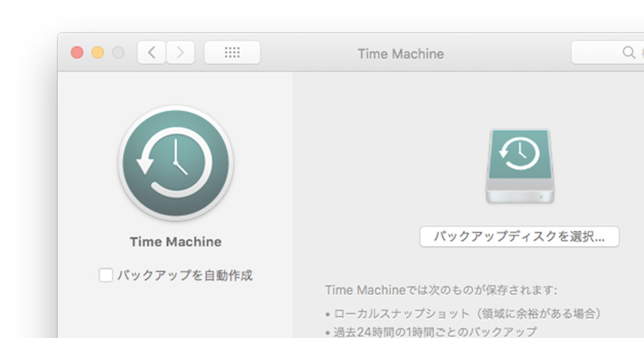Enable the バックアップを自動作成 checkbox
644x338 pixels.
click(x=106, y=276)
